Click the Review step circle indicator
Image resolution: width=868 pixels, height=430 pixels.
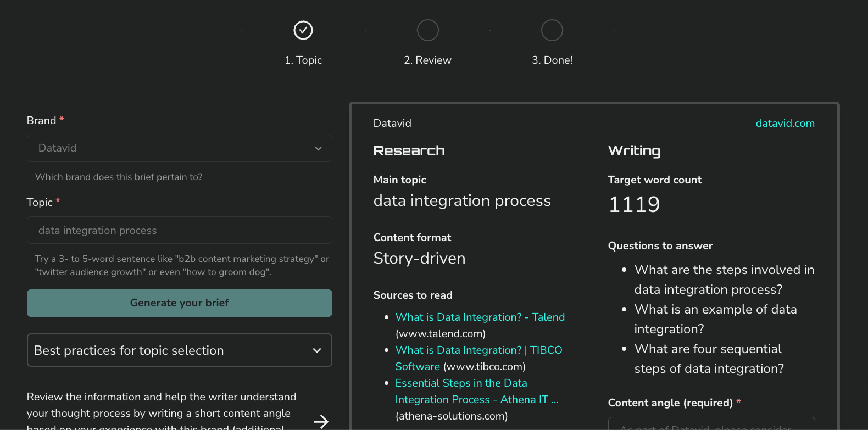[427, 30]
